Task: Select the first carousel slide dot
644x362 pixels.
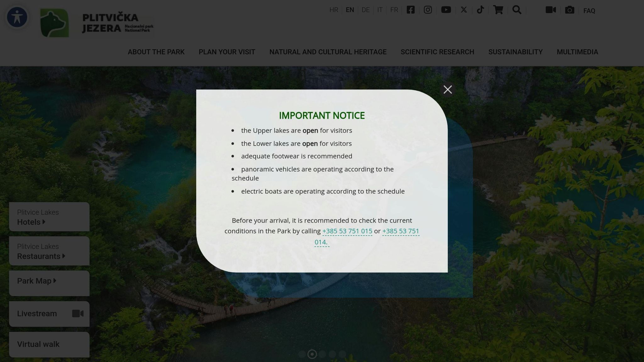Action: point(302,354)
